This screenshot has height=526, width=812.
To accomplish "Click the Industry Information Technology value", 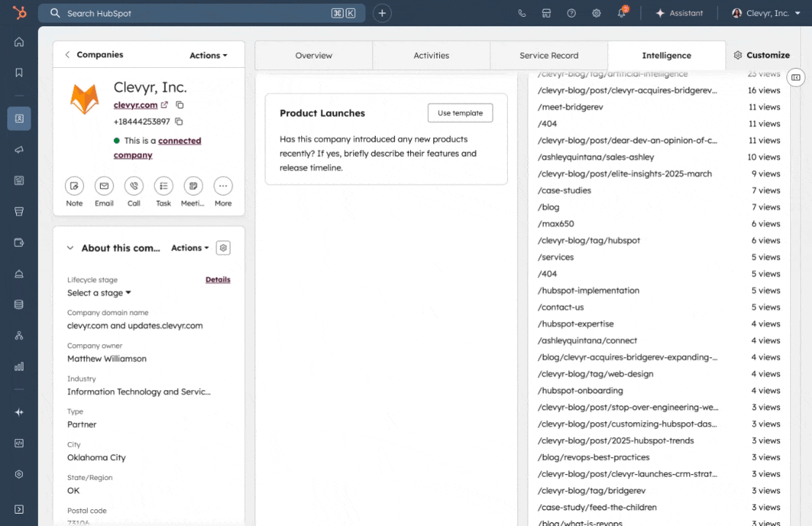I will pyautogui.click(x=139, y=392).
